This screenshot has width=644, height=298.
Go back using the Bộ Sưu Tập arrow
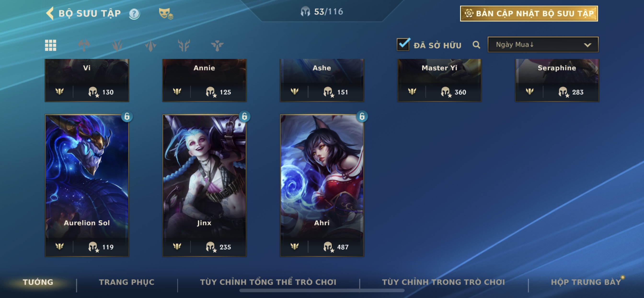point(50,13)
